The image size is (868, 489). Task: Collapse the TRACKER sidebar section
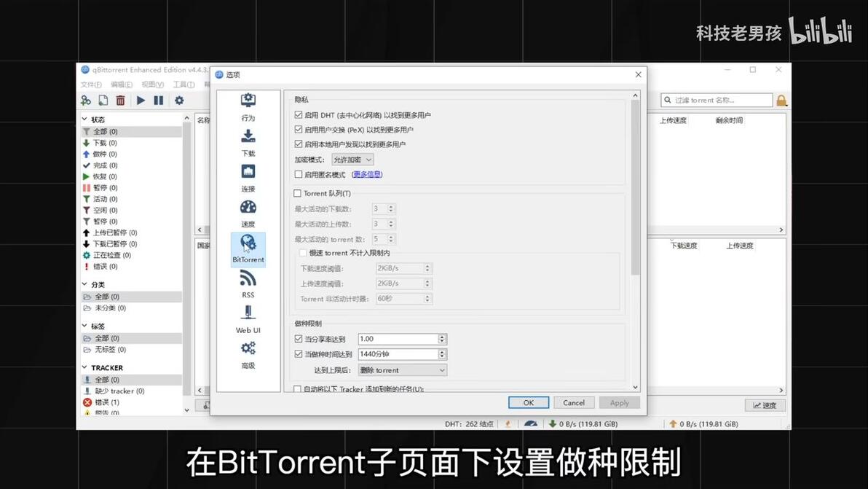pos(84,367)
